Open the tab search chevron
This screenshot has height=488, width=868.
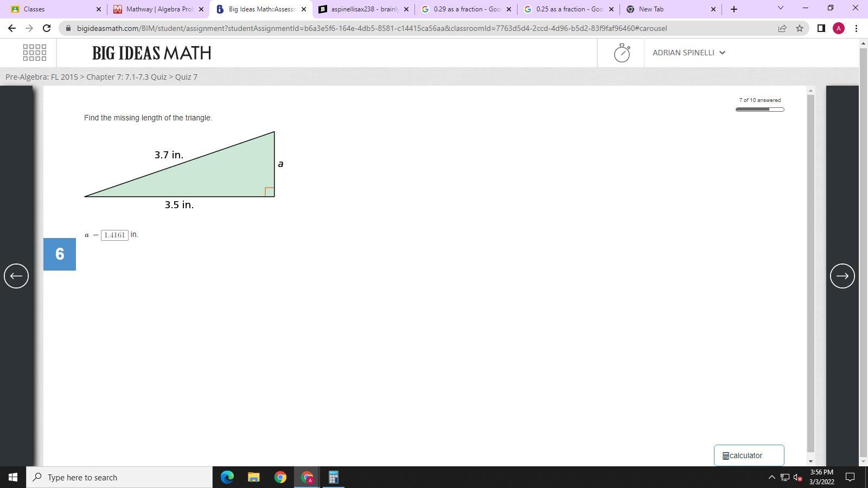[781, 8]
